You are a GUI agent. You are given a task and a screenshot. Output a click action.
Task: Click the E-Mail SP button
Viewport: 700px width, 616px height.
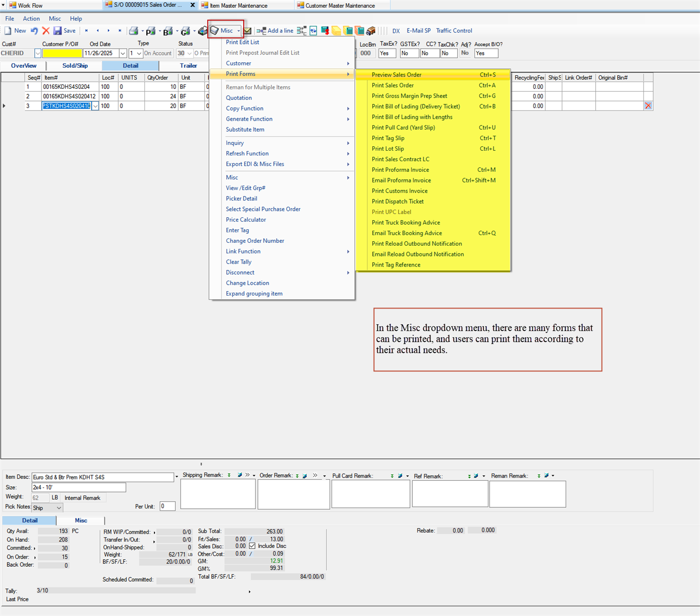[x=418, y=31]
